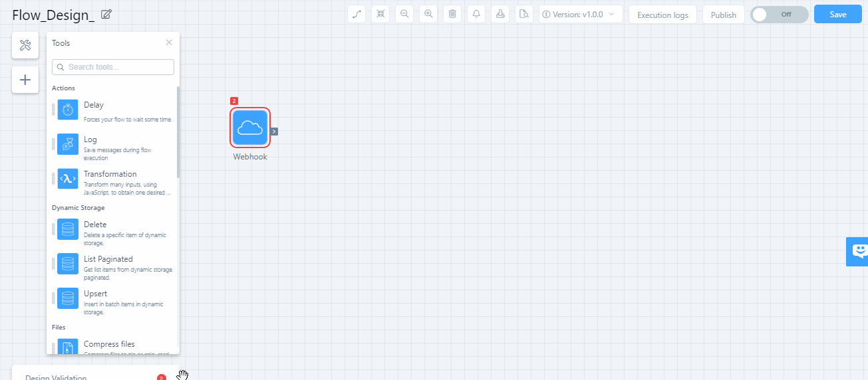Image resolution: width=868 pixels, height=380 pixels.
Task: Click the Webhook node label
Action: coord(250,157)
